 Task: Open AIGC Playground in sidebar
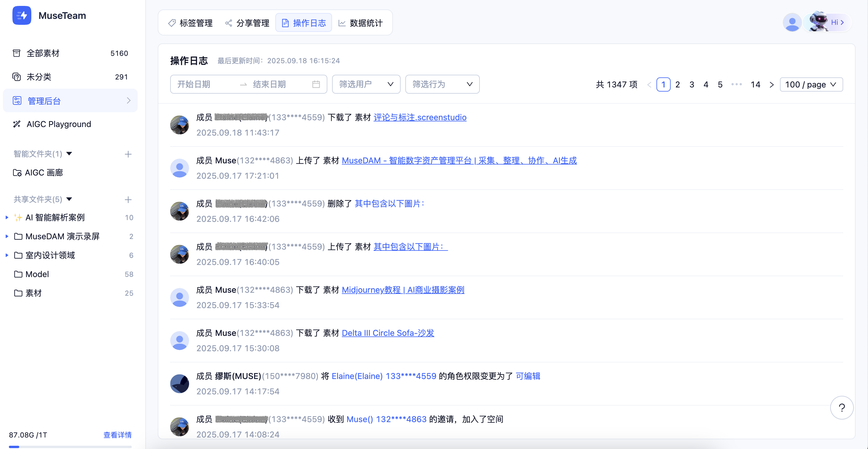tap(58, 124)
